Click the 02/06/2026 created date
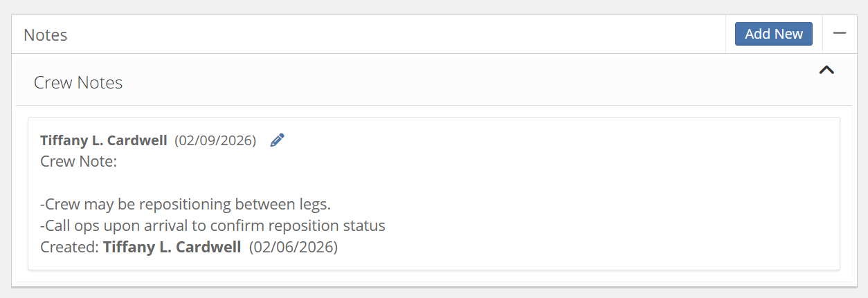The width and height of the screenshot is (868, 298). (x=293, y=247)
